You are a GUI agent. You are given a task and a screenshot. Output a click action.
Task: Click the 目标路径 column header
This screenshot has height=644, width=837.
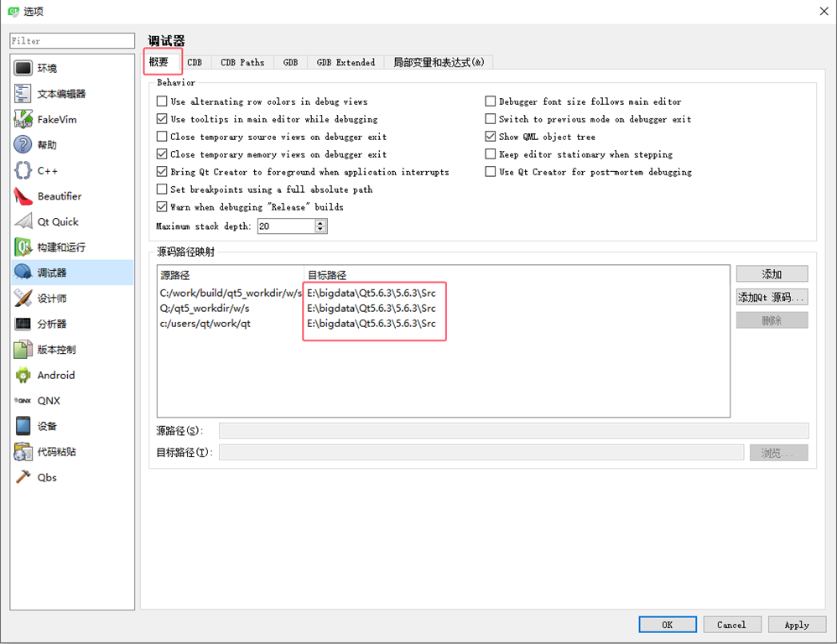click(x=517, y=275)
